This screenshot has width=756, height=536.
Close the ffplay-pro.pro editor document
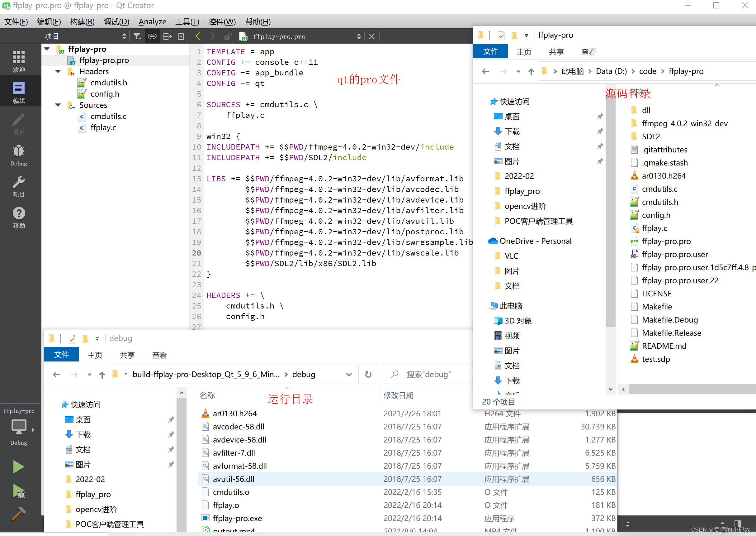pos(371,36)
